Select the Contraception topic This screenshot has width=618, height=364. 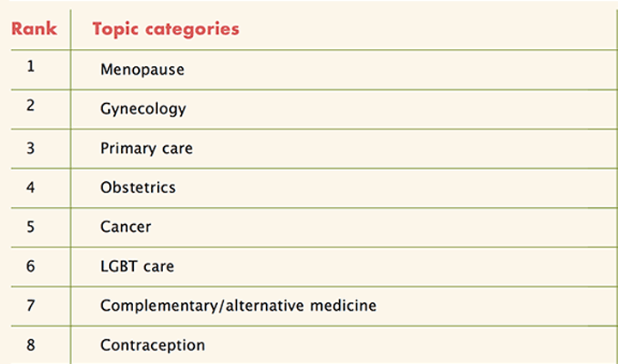[x=153, y=345]
